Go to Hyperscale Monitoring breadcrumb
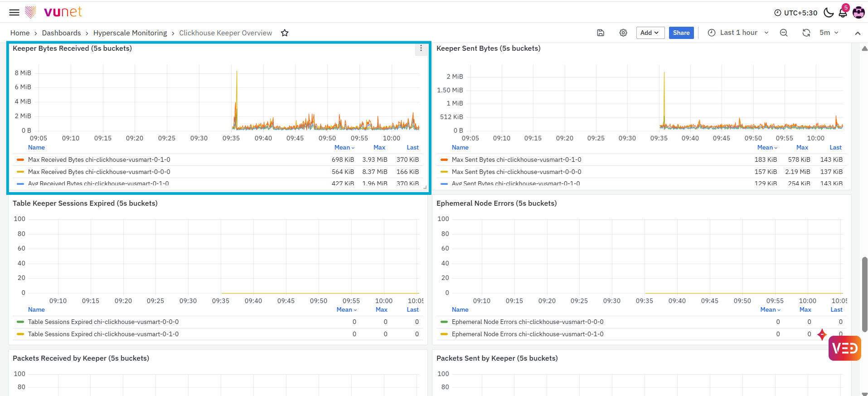This screenshot has width=868, height=396. pyautogui.click(x=130, y=33)
